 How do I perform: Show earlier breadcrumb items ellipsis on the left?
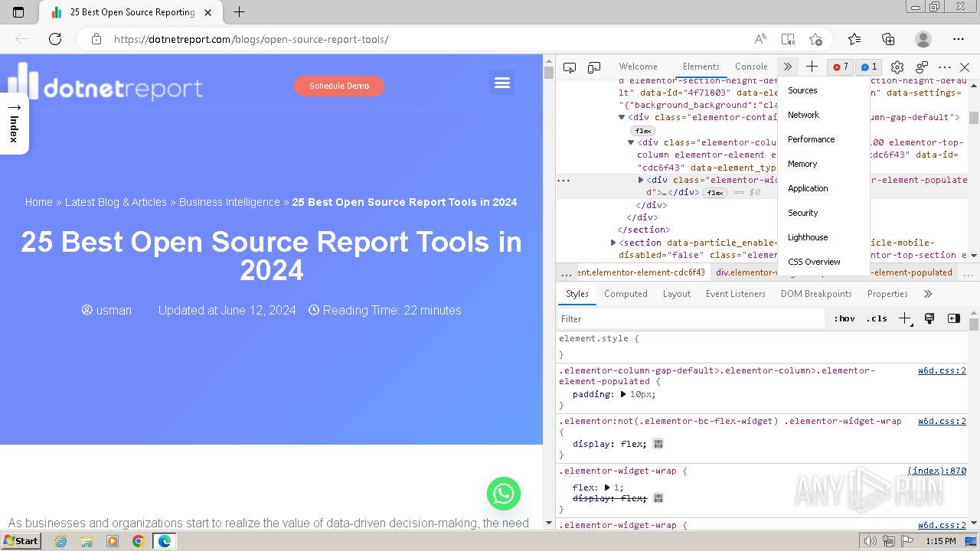[566, 273]
